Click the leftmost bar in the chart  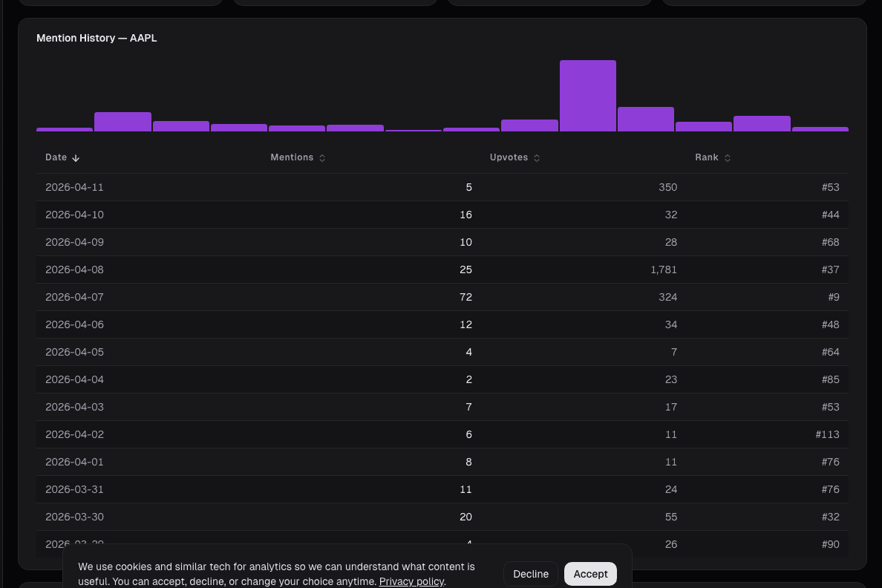coord(65,129)
